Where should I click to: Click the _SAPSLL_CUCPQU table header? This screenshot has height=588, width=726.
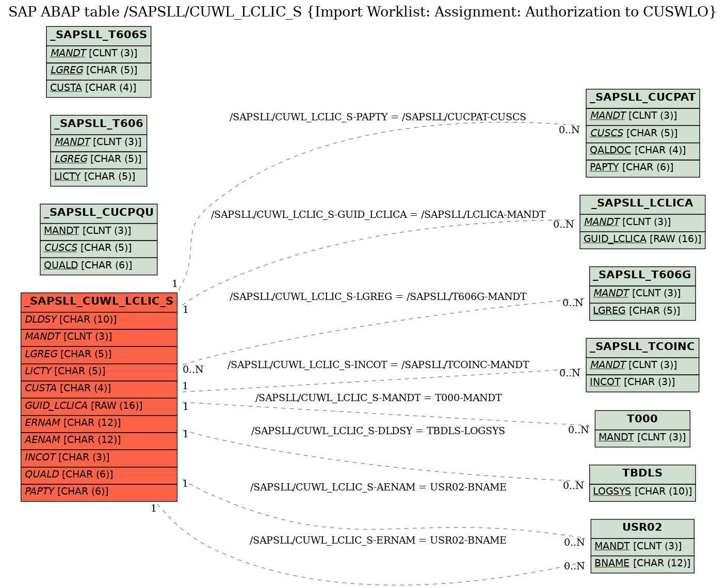coord(99,213)
